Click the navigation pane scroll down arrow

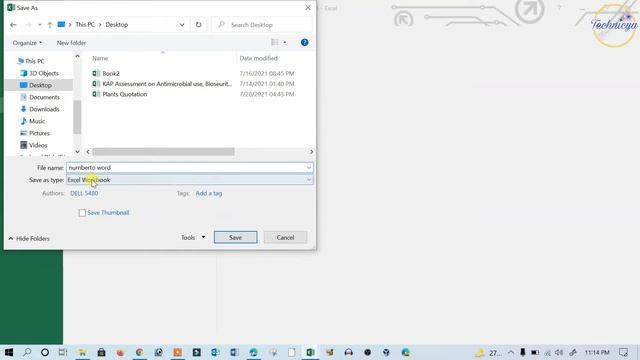pos(77,152)
